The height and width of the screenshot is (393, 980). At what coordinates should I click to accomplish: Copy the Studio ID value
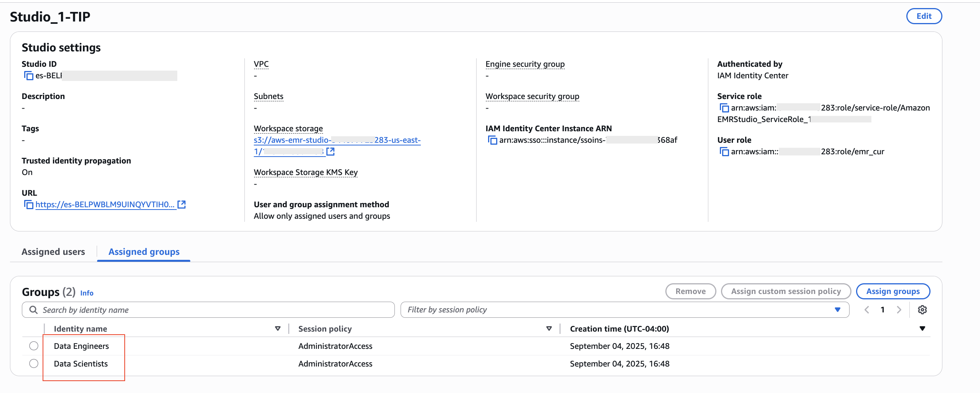[x=29, y=76]
